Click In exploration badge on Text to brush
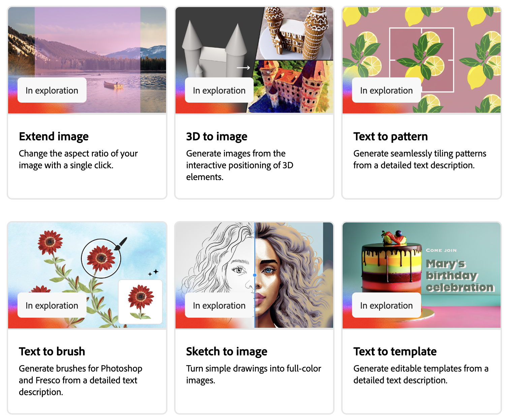This screenshot has width=508, height=420. coord(52,305)
